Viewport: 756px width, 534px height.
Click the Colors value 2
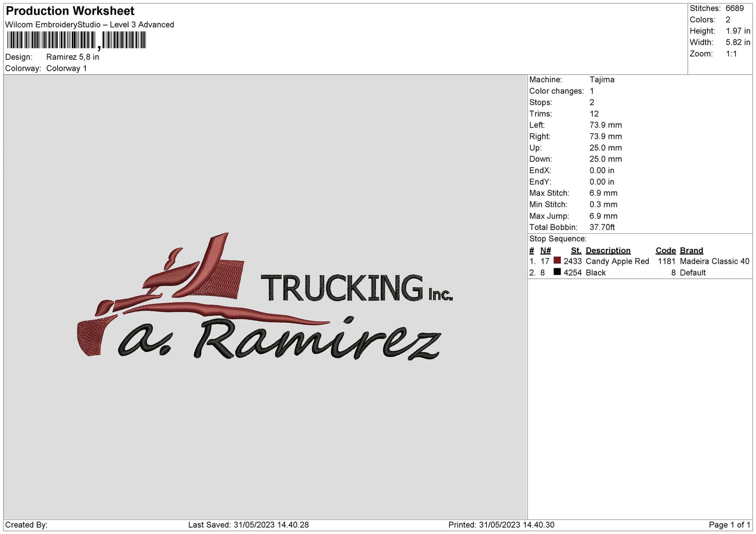point(728,20)
